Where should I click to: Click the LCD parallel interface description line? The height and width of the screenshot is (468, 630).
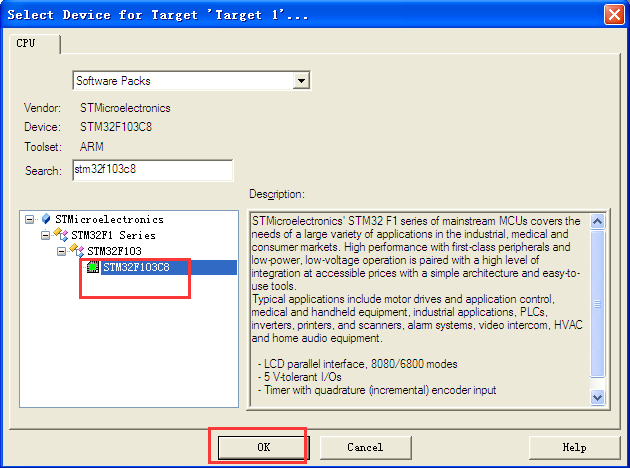coord(358,364)
